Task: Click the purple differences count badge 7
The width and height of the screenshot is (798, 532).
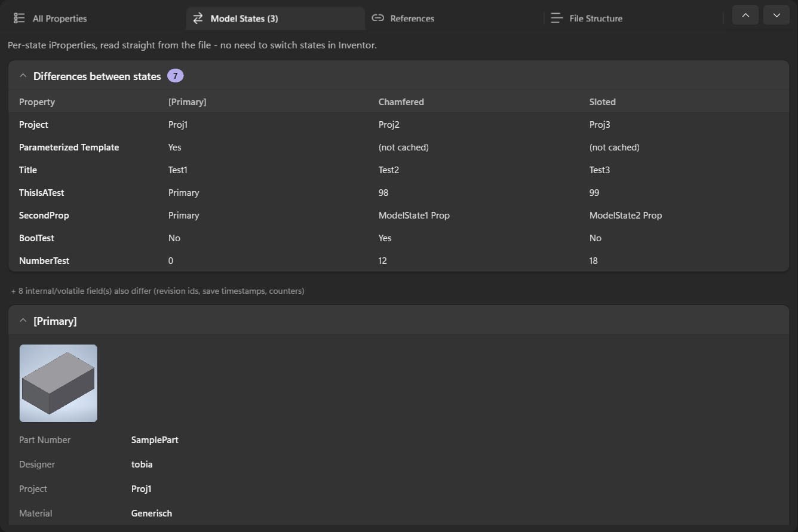Action: pos(175,76)
